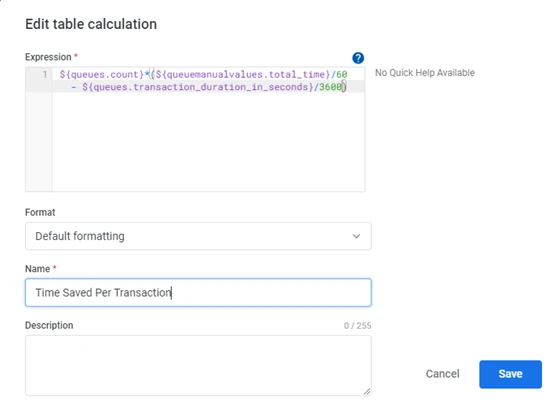This screenshot has width=554, height=413.
Task: Open the Format dropdown chevron arrow
Action: coord(356,236)
